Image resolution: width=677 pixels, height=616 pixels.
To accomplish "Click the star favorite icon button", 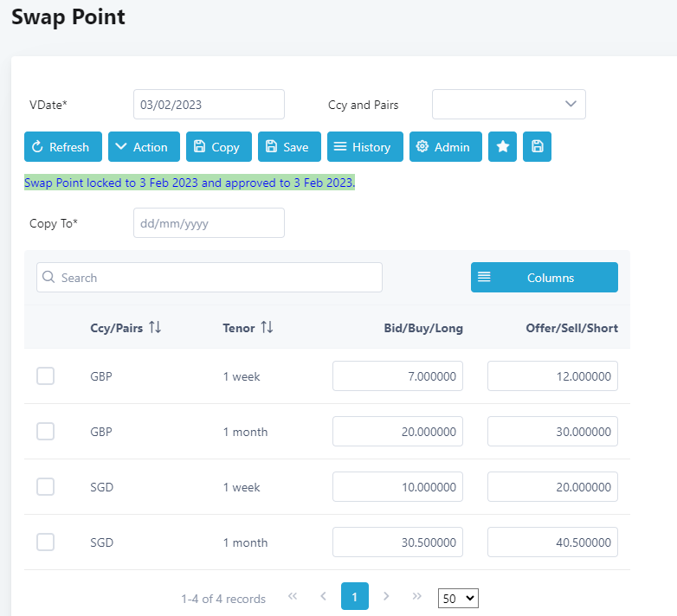I will [x=502, y=147].
